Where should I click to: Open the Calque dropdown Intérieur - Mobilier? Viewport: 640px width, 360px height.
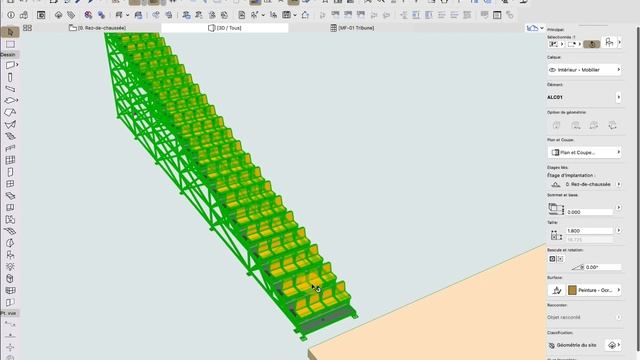point(584,70)
